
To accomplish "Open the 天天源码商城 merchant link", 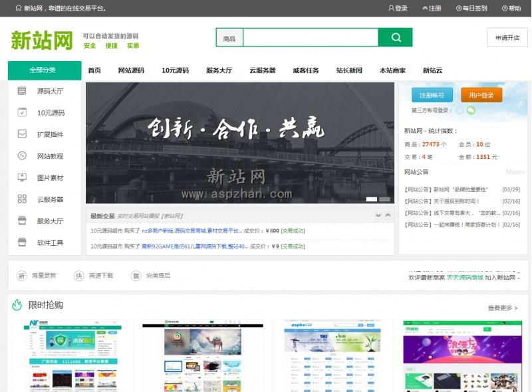I will (465, 277).
